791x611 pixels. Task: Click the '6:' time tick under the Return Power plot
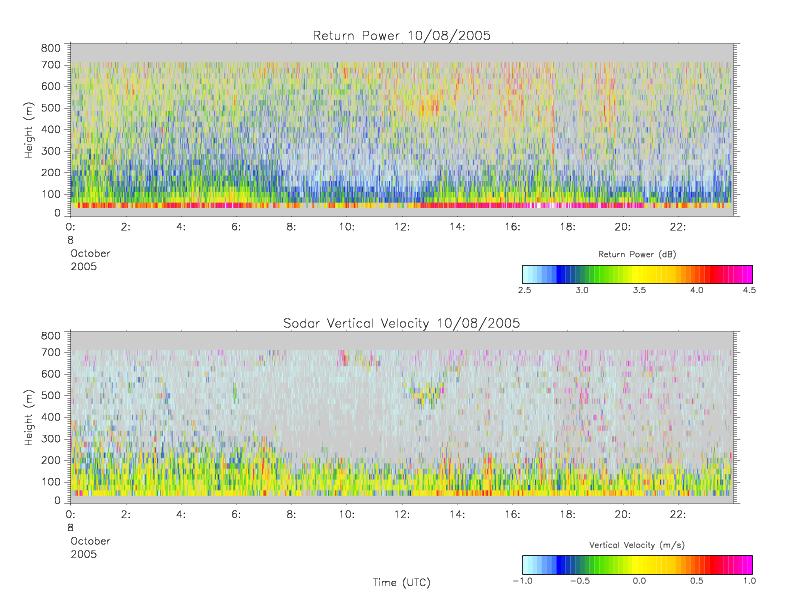(236, 227)
